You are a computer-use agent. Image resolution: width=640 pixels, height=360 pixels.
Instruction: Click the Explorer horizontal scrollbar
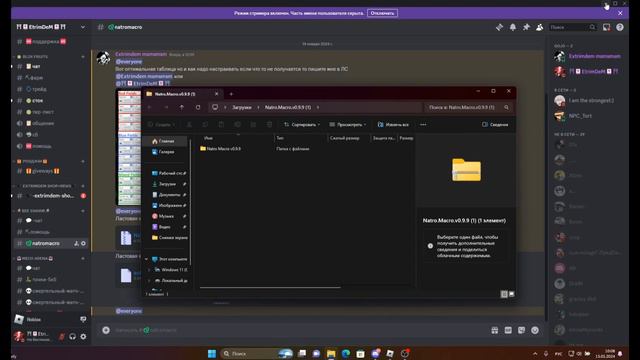pyautogui.click(x=270, y=287)
